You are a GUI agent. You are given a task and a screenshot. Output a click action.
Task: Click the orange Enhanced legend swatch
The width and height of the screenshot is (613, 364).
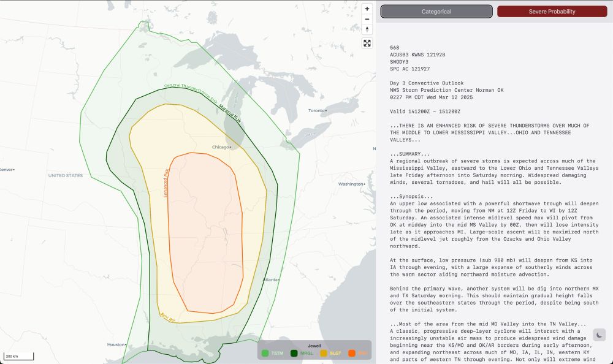[352, 354]
